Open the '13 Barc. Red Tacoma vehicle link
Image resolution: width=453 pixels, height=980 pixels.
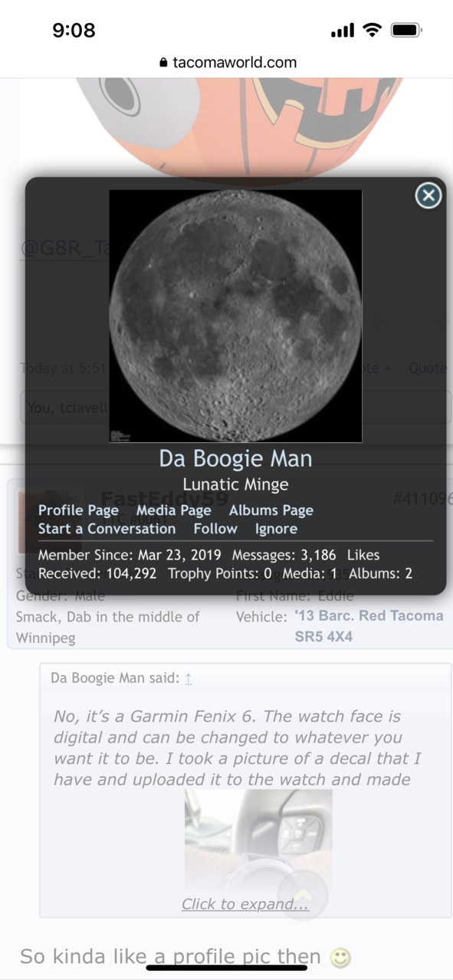[x=368, y=626]
